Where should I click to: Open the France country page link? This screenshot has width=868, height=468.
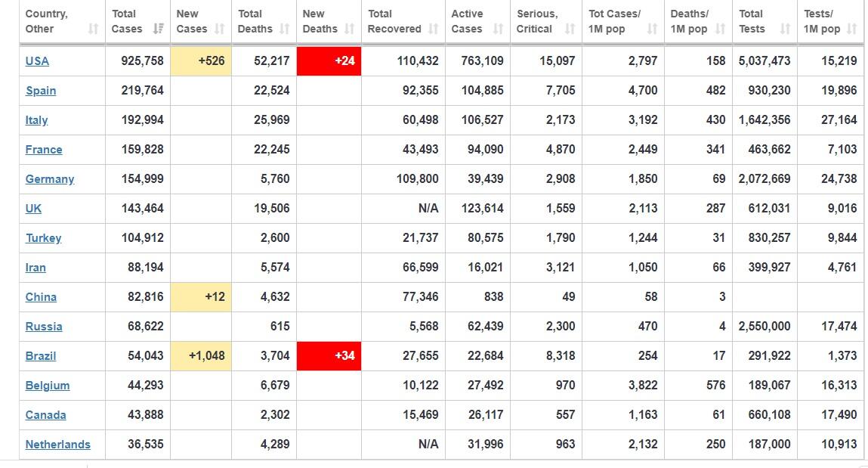(44, 150)
